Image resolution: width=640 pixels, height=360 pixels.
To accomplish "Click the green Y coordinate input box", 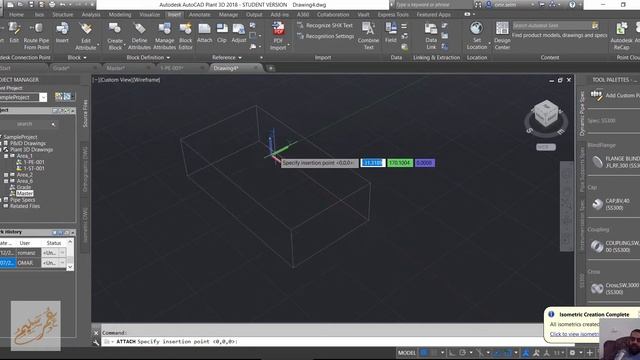I will click(400, 163).
